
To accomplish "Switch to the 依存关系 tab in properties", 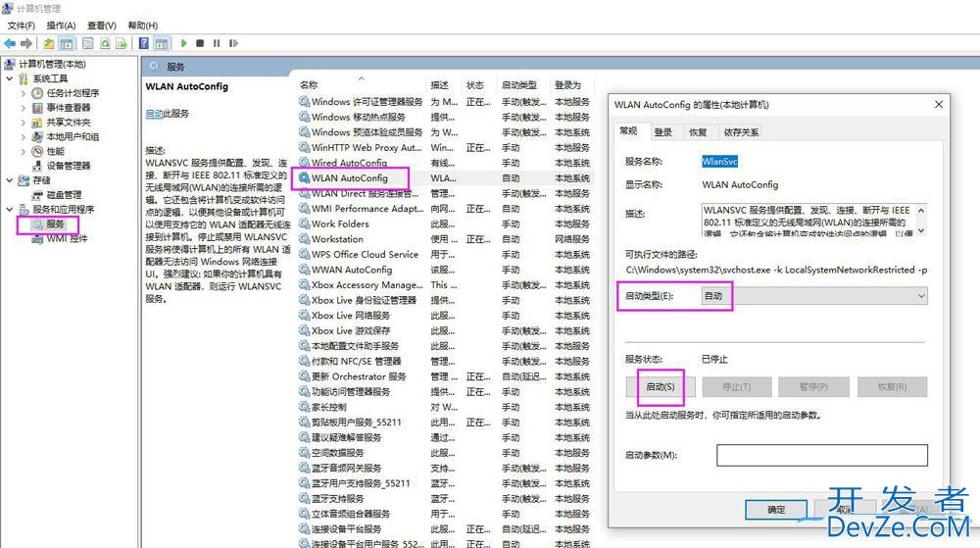I will click(x=741, y=131).
